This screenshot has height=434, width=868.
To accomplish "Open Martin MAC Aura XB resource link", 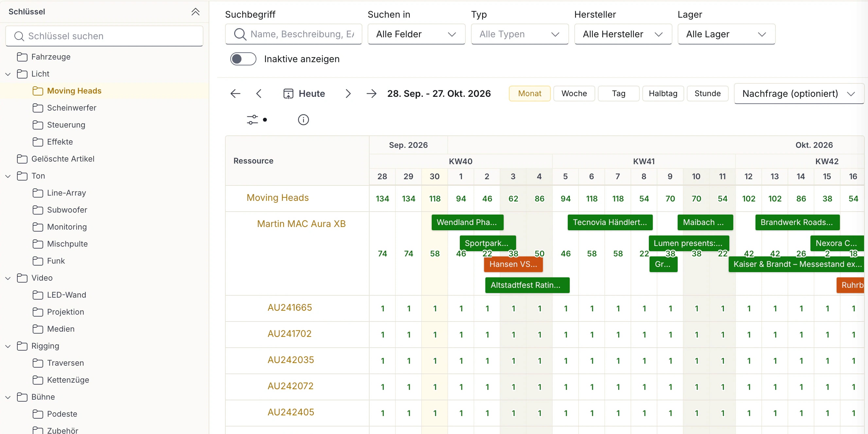I will [x=301, y=224].
